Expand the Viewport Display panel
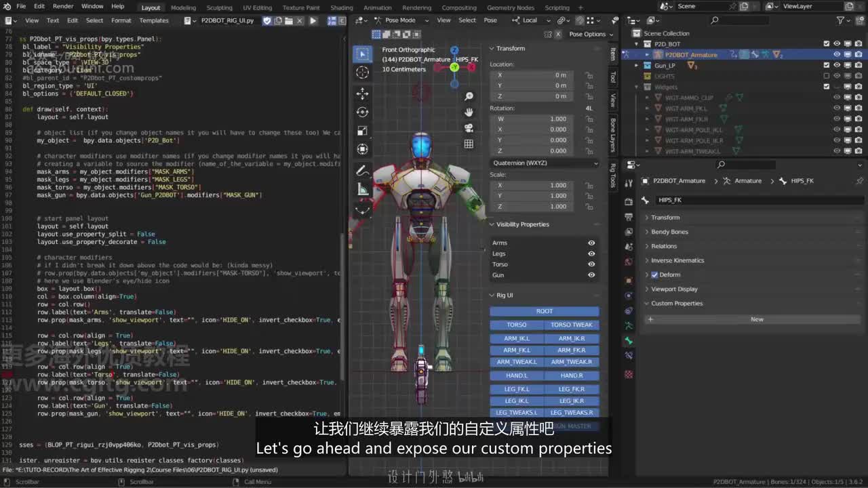Image resolution: width=868 pixels, height=488 pixels. click(674, 289)
